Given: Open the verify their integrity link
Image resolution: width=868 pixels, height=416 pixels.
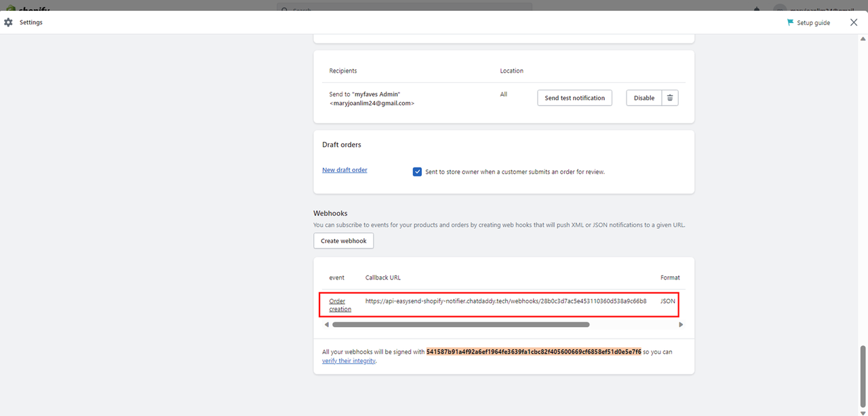Looking at the screenshot, I should (x=349, y=361).
